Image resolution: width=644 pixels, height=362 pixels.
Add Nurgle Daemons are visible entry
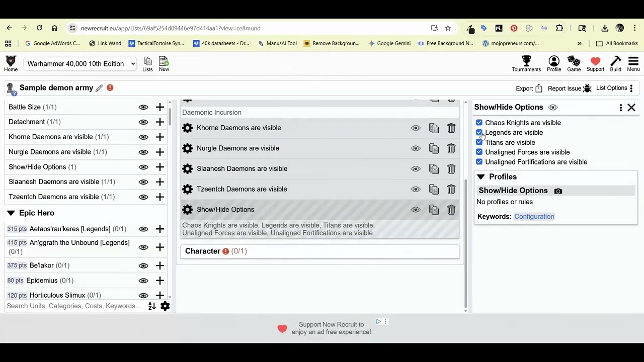(x=160, y=152)
